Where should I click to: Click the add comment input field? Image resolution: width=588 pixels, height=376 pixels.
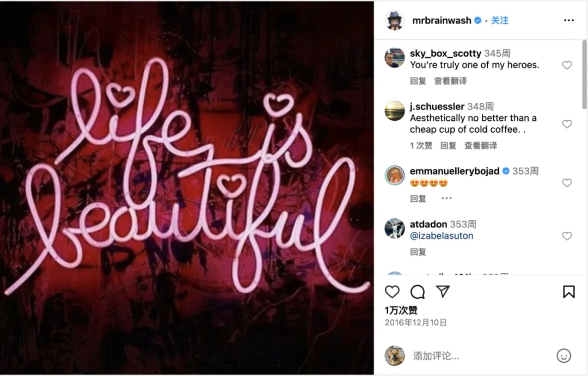(480, 356)
